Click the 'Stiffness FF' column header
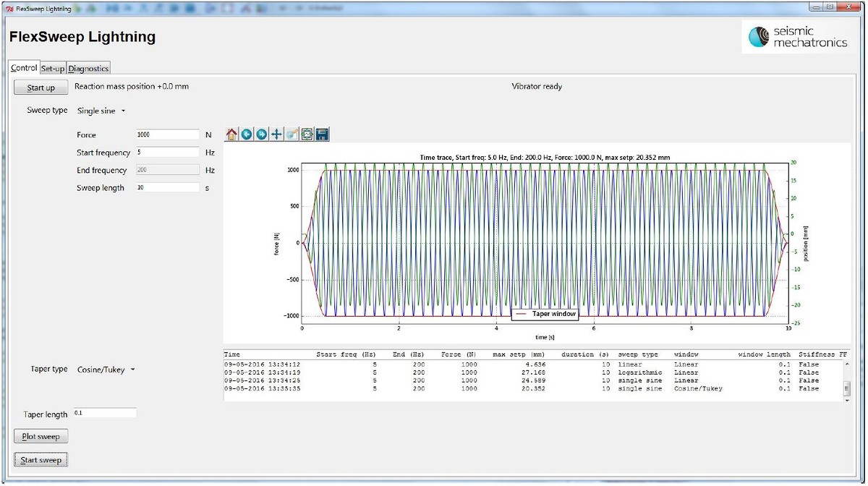The width and height of the screenshot is (868, 486). pyautogui.click(x=823, y=355)
